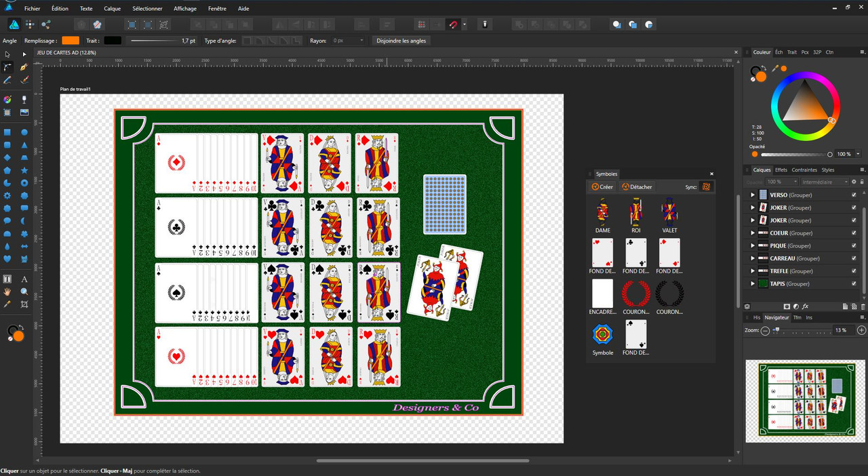
Task: Select the Zoom magnifier tool
Action: coord(24,292)
